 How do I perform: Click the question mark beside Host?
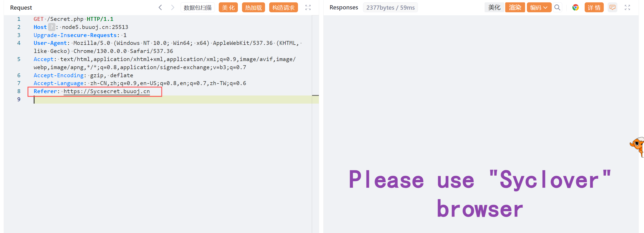point(51,27)
